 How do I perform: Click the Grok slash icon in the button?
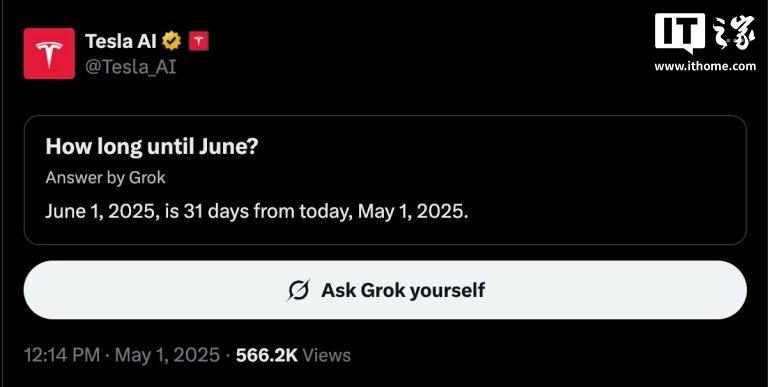coord(298,290)
